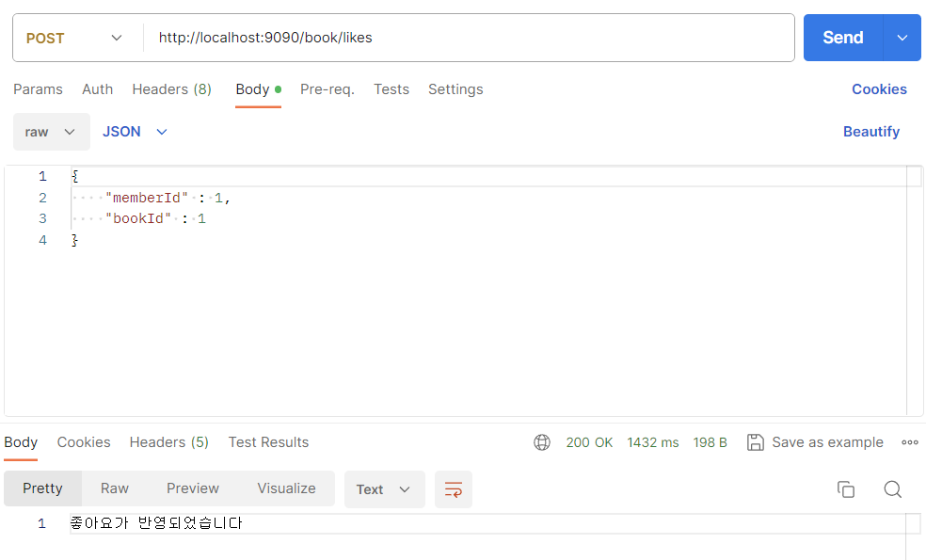This screenshot has width=926, height=560.
Task: Open the response more options ellipsis
Action: (x=909, y=442)
